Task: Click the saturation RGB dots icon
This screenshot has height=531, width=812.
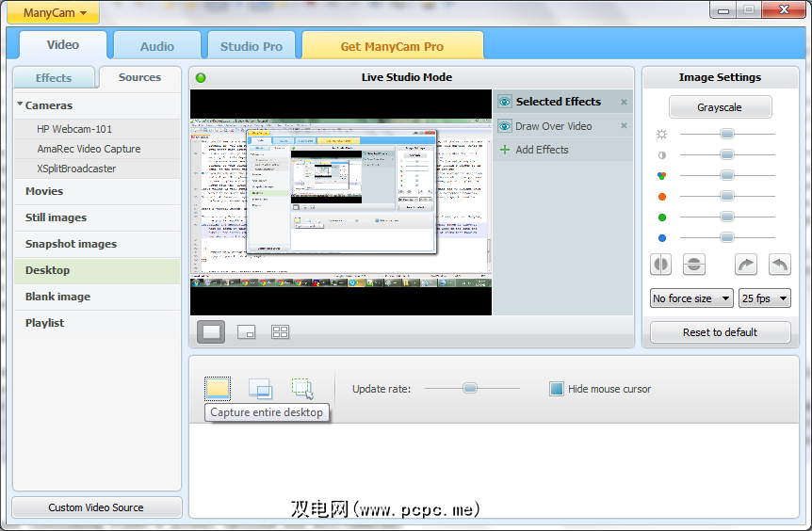Action: tap(662, 175)
